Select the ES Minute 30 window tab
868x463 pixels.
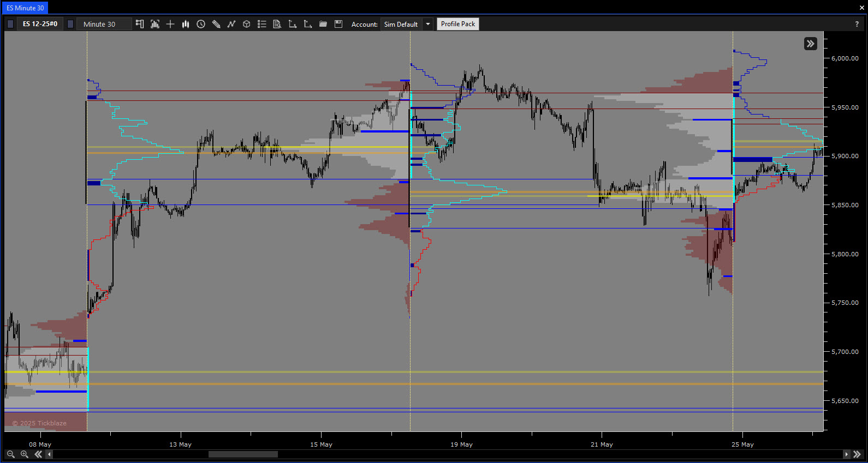click(x=25, y=8)
